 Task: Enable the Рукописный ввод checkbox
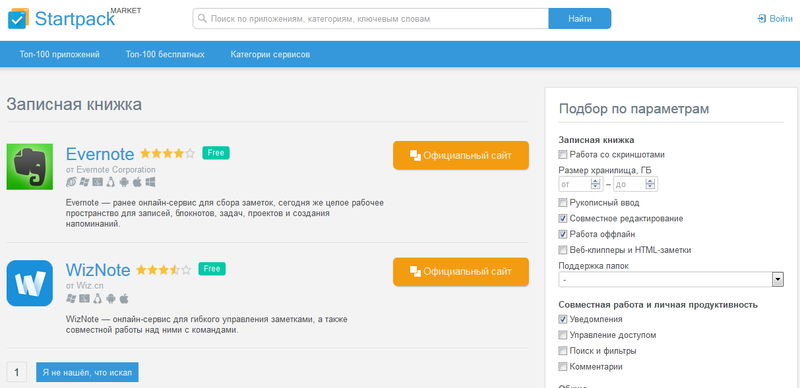[x=563, y=203]
